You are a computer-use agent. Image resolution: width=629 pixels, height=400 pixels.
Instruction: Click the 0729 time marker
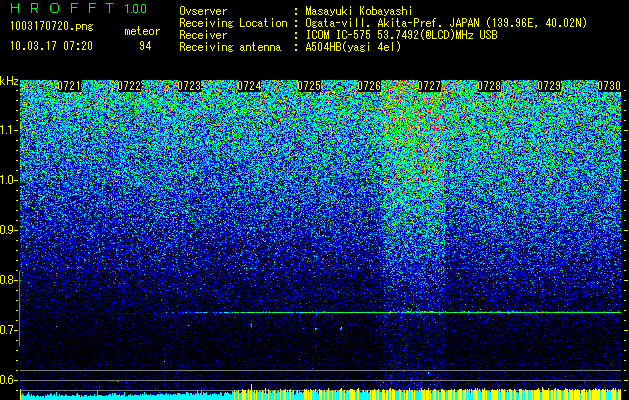coord(549,86)
